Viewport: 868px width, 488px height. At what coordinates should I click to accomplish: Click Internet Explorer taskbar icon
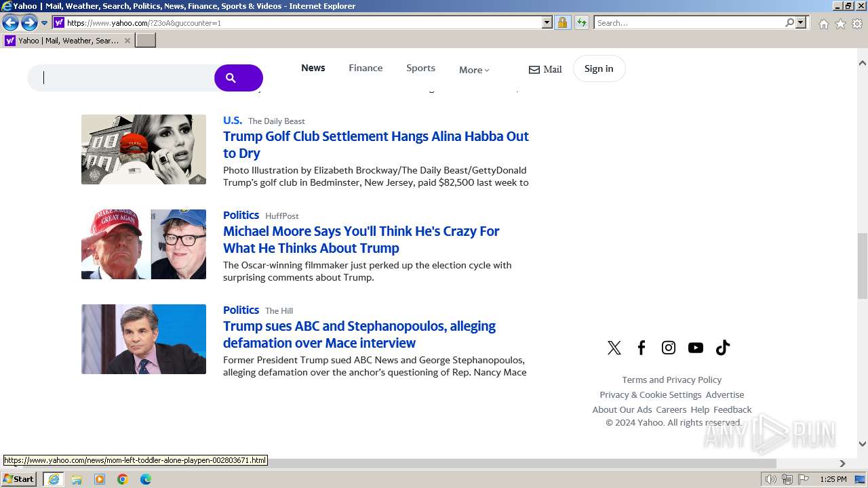54,479
